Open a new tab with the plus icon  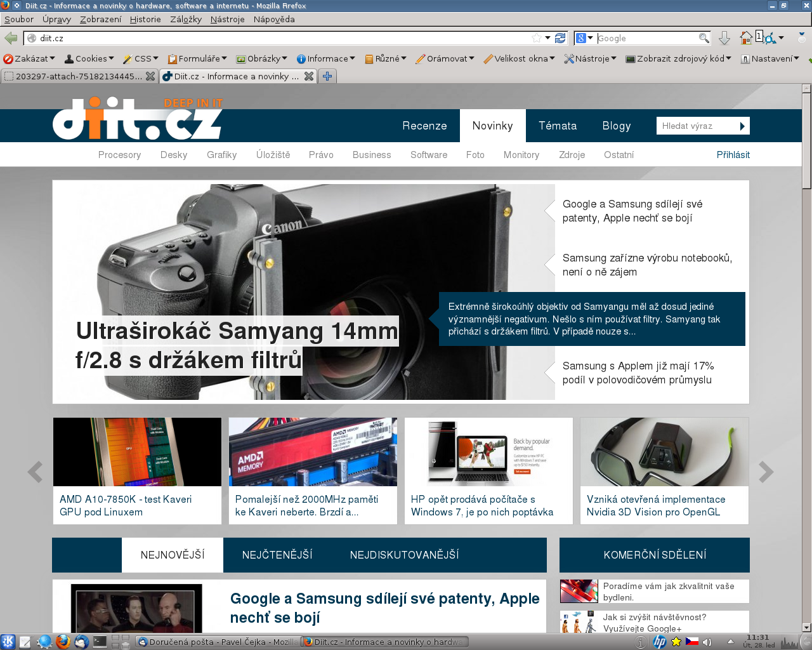[x=327, y=76]
